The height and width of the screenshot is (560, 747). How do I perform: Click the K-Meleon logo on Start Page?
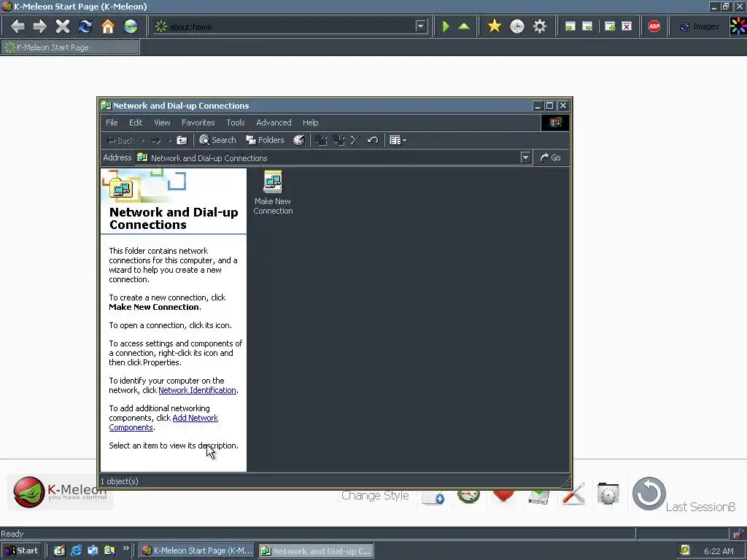(x=60, y=492)
